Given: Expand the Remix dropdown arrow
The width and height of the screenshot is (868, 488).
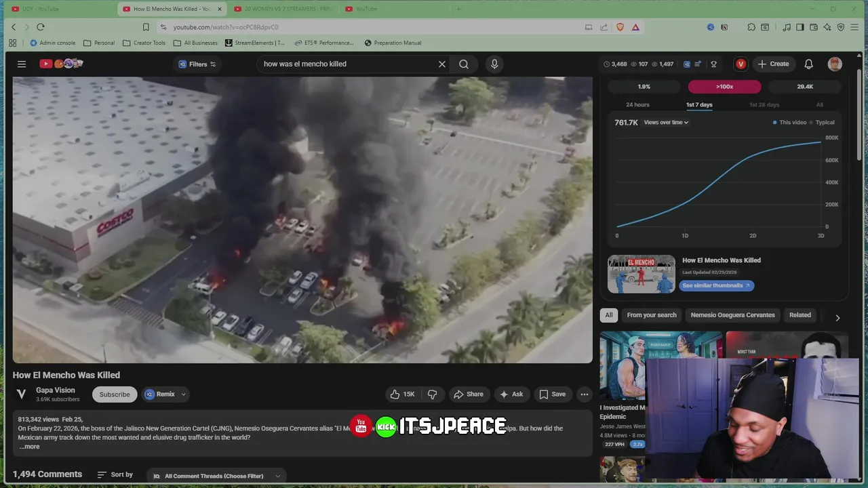Looking at the screenshot, I should [x=183, y=394].
